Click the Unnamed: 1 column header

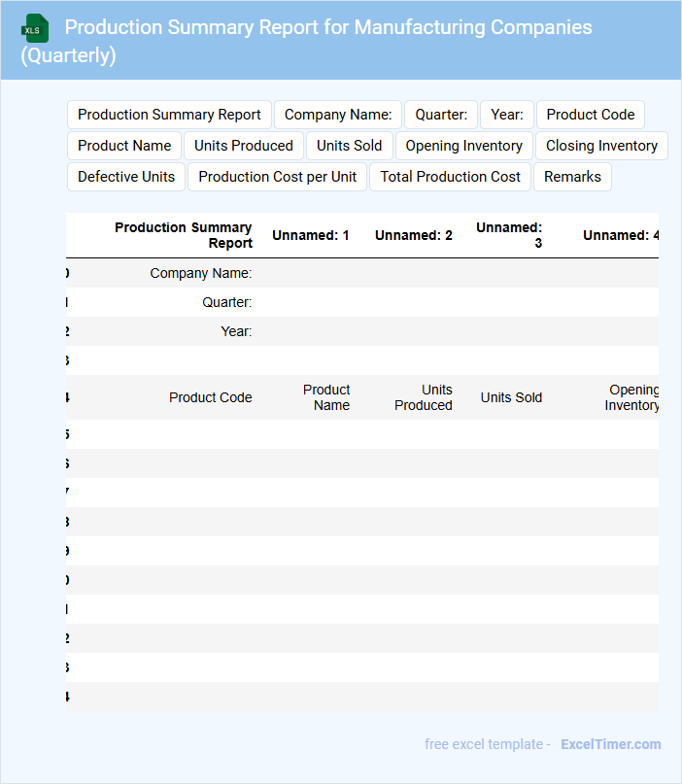pyautogui.click(x=311, y=235)
